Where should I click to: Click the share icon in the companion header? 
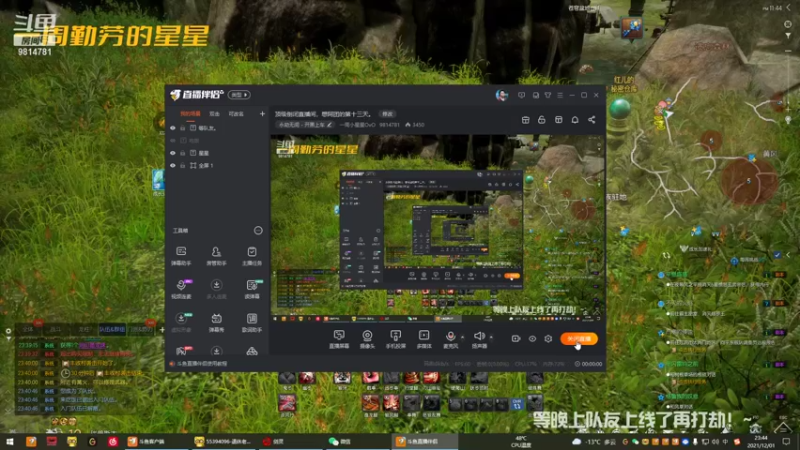[x=591, y=119]
